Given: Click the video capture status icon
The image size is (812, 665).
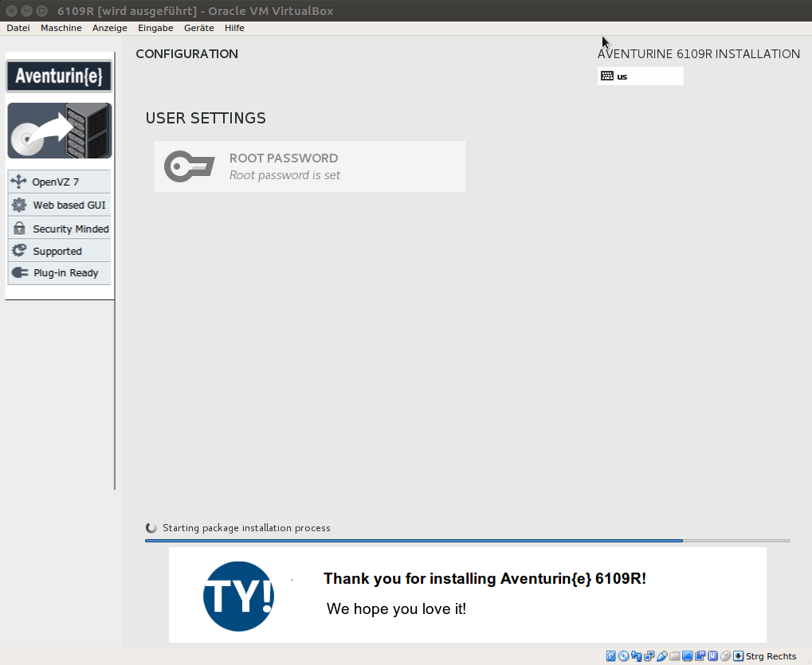Looking at the screenshot, I should (x=700, y=656).
